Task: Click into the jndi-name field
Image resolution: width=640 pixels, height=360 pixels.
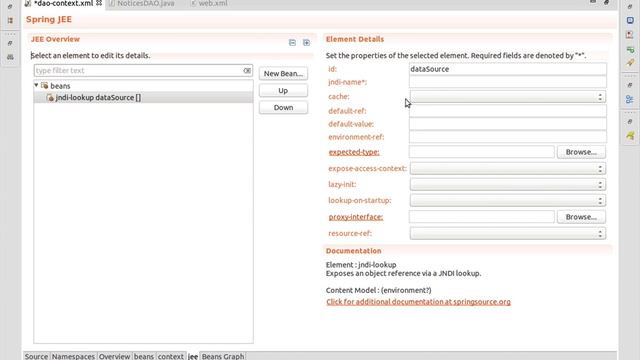Action: pyautogui.click(x=508, y=82)
